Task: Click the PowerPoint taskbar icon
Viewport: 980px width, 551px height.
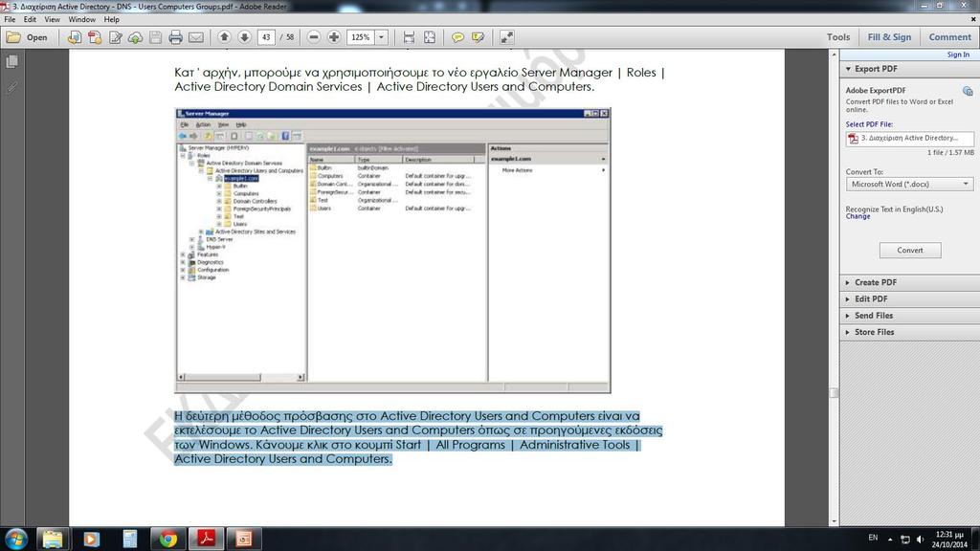Action: coord(244,539)
